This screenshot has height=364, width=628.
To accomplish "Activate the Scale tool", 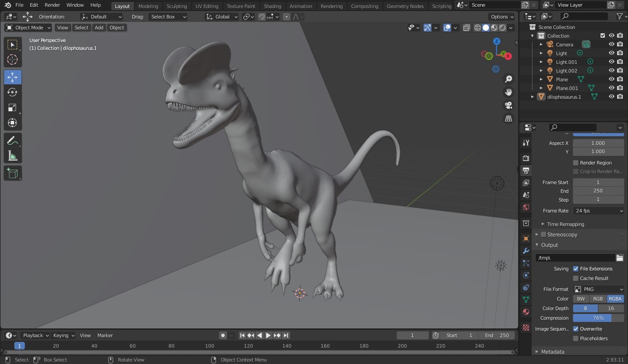I will pos(12,108).
